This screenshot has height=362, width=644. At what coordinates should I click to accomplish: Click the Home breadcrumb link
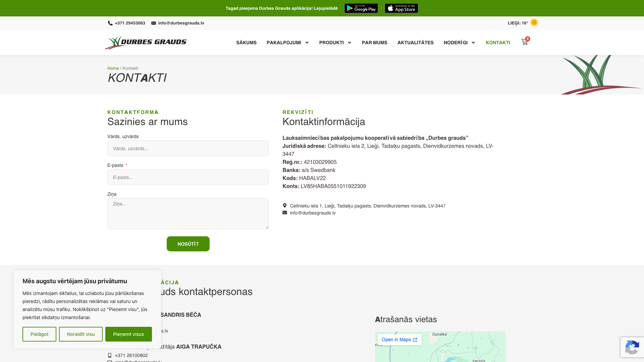113,68
